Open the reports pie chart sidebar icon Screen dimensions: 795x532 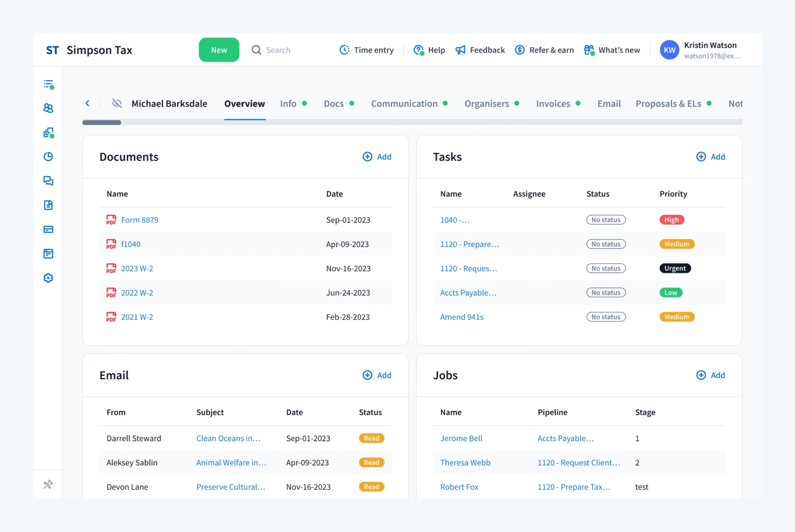48,157
